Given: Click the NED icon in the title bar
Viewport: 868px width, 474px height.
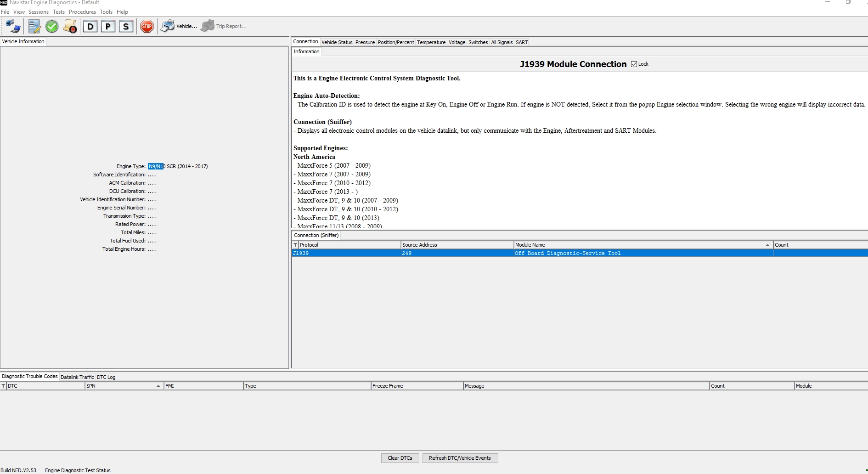Looking at the screenshot, I should tap(4, 3).
